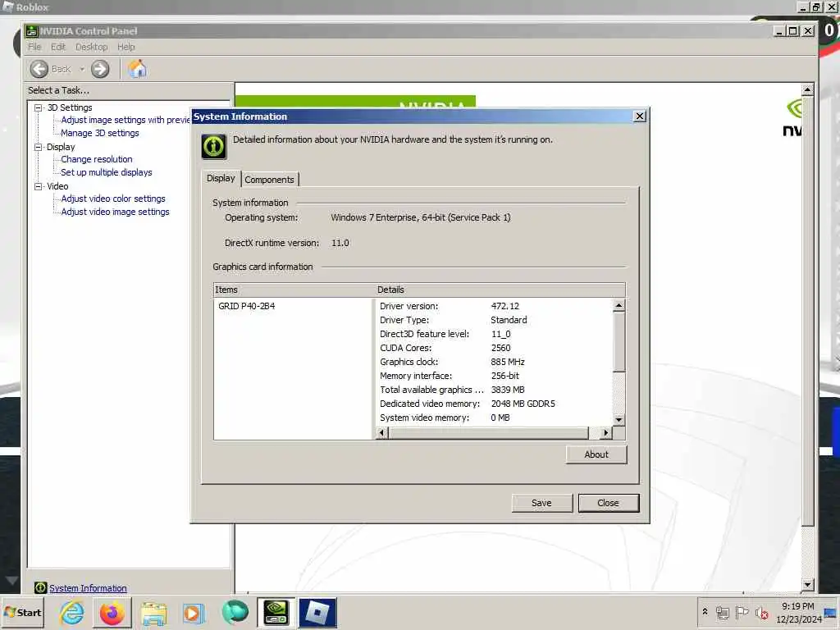Image resolution: width=840 pixels, height=630 pixels.
Task: Switch to NVIDIA Control Panel taskbar icon
Action: click(276, 612)
